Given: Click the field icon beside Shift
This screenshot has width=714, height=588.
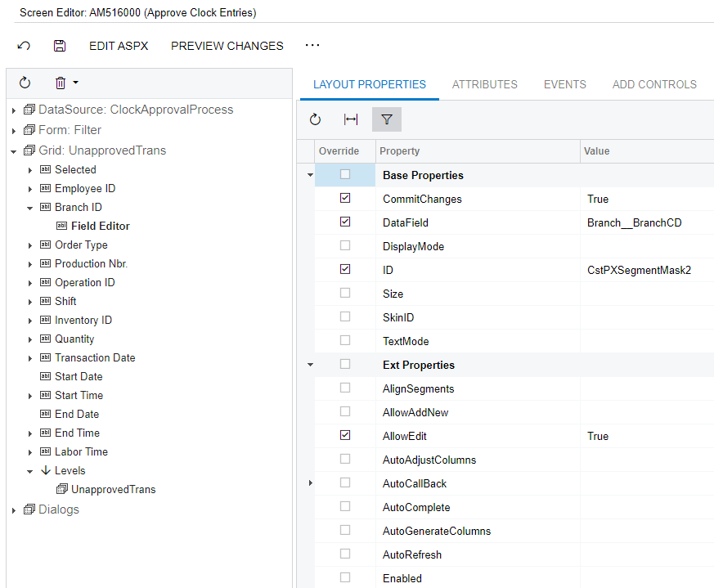Looking at the screenshot, I should pos(45,301).
